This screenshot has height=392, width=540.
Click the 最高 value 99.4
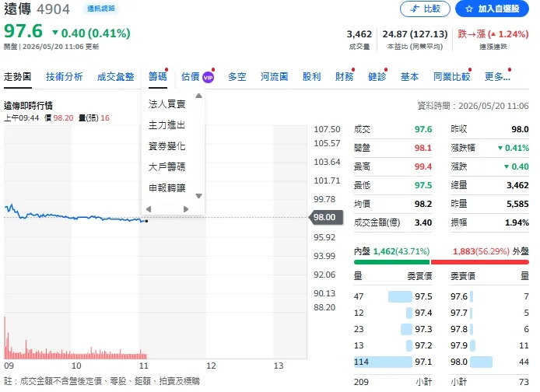click(423, 166)
